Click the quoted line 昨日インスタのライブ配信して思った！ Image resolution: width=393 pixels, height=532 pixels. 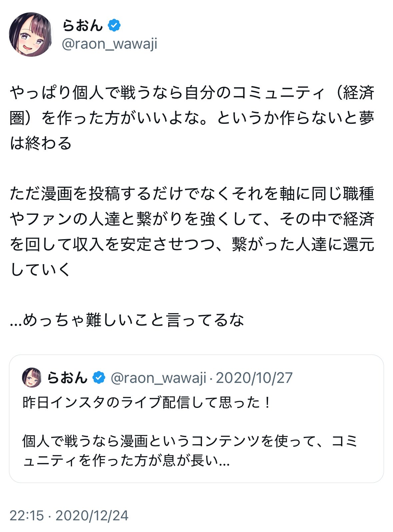pos(147,403)
